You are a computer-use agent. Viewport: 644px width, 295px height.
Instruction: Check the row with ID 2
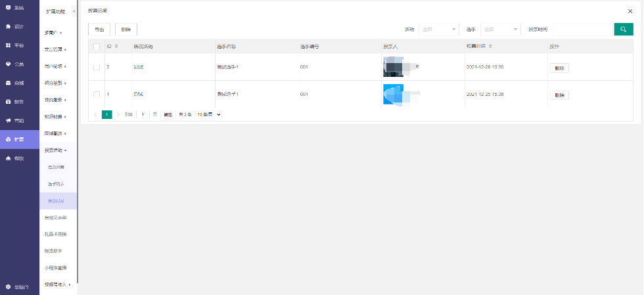pyautogui.click(x=97, y=67)
